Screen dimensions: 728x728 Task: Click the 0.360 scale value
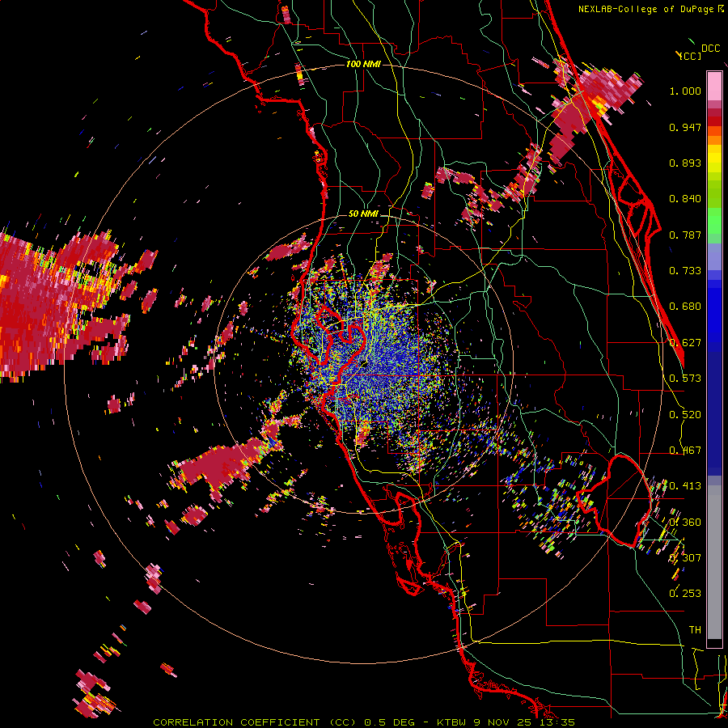(x=685, y=523)
